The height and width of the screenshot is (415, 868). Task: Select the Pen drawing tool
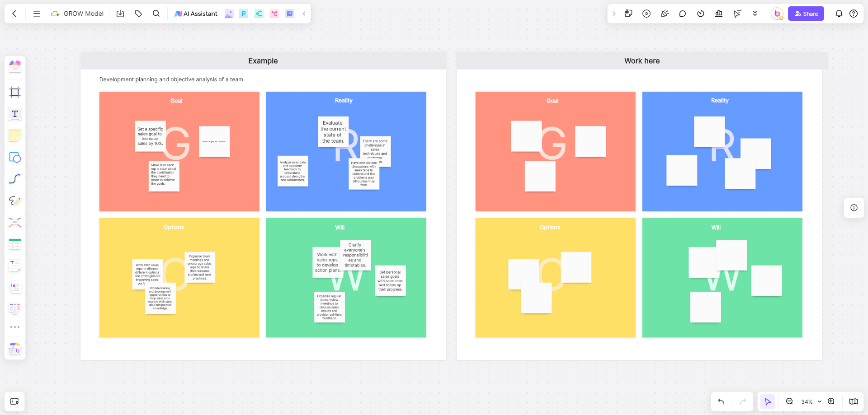click(x=15, y=201)
